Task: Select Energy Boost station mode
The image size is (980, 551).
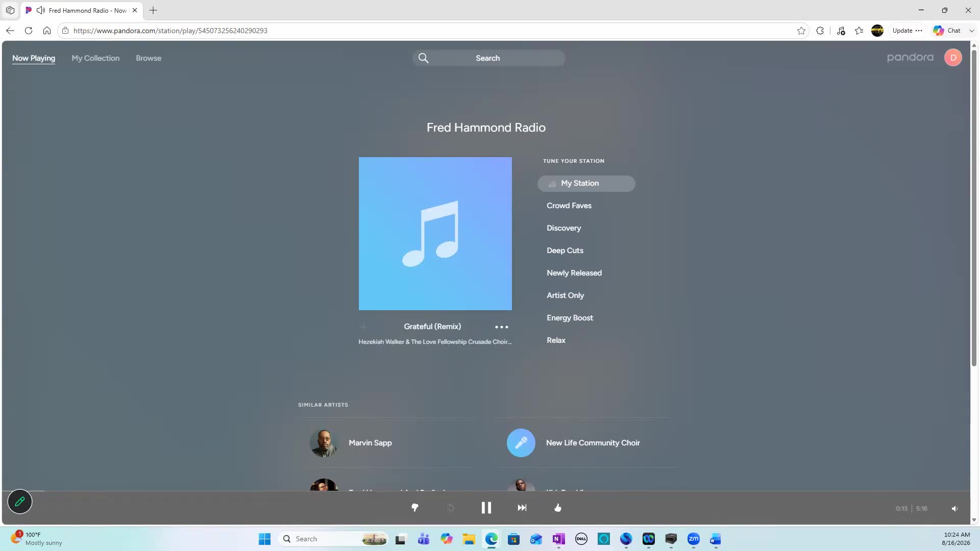Action: 570,318
